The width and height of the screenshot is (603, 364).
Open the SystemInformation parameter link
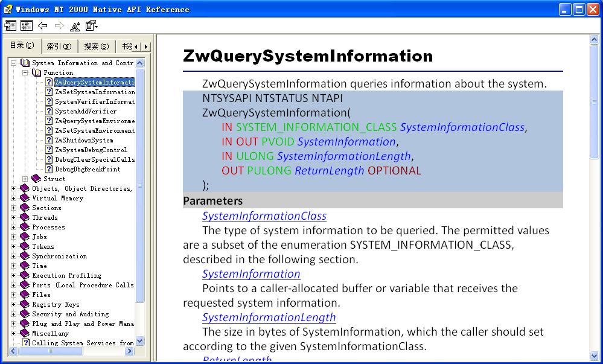coord(251,273)
